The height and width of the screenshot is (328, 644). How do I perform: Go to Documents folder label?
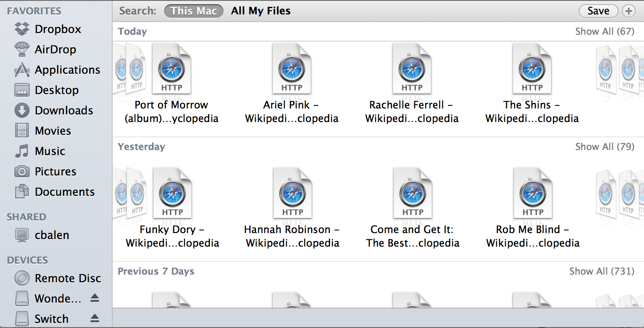click(x=65, y=192)
